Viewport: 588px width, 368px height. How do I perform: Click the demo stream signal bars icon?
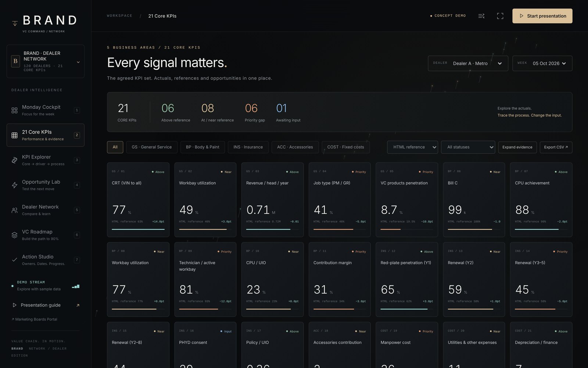point(76,286)
